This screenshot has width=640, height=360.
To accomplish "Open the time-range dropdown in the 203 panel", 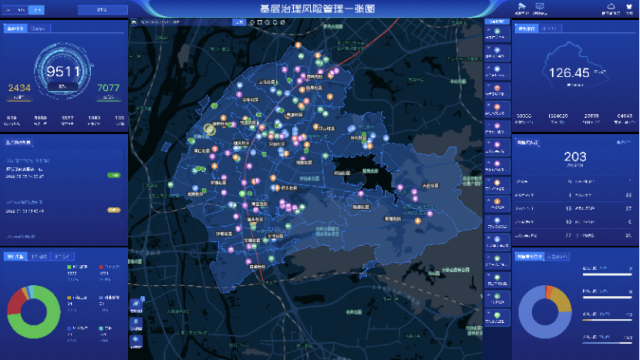I will point(623,142).
